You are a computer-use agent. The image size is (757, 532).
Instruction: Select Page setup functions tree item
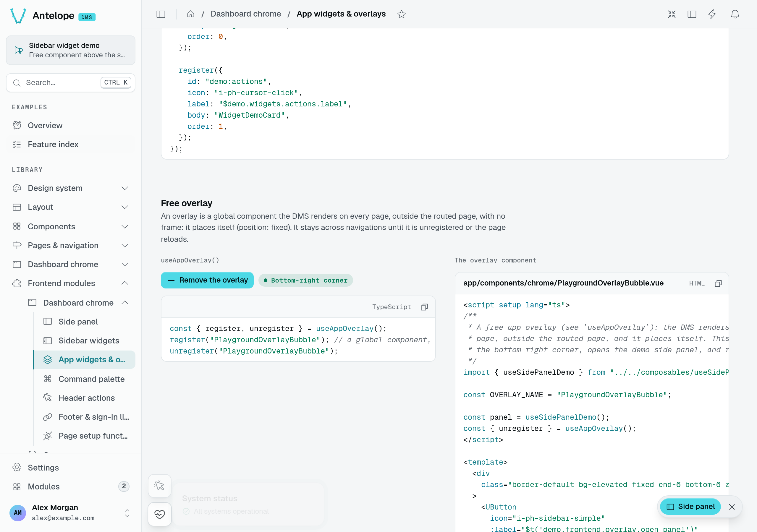click(85, 436)
